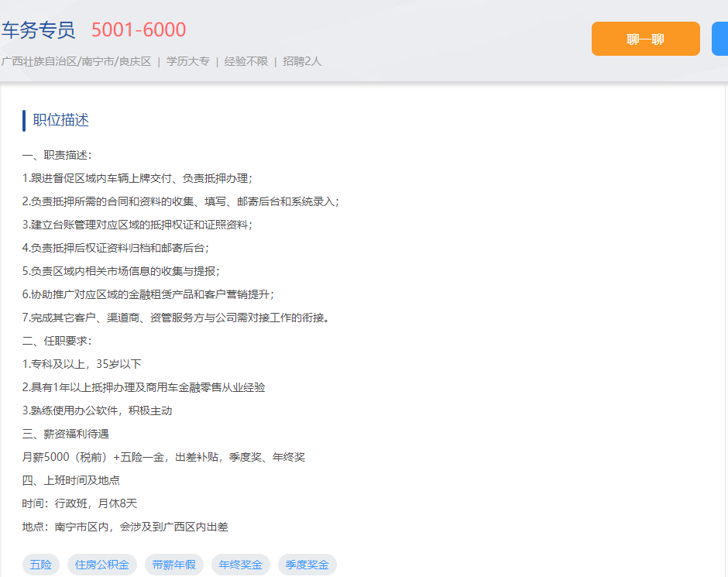Click line 1.跟进督促区域内车辆上牌交付
Screen dimensions: 728x577
coord(137,178)
